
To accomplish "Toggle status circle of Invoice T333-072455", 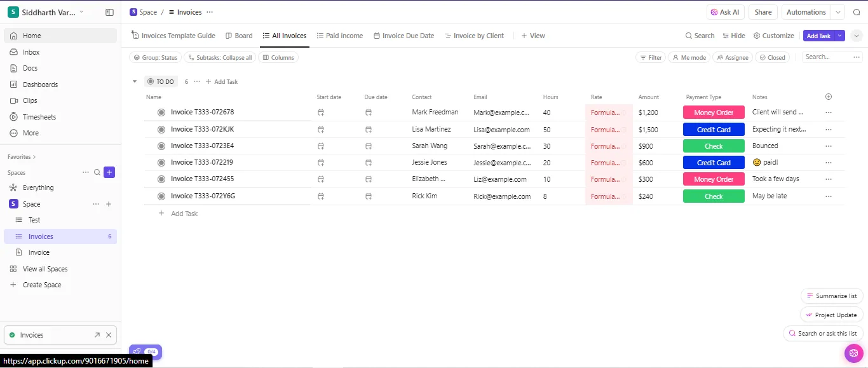I will click(x=161, y=179).
